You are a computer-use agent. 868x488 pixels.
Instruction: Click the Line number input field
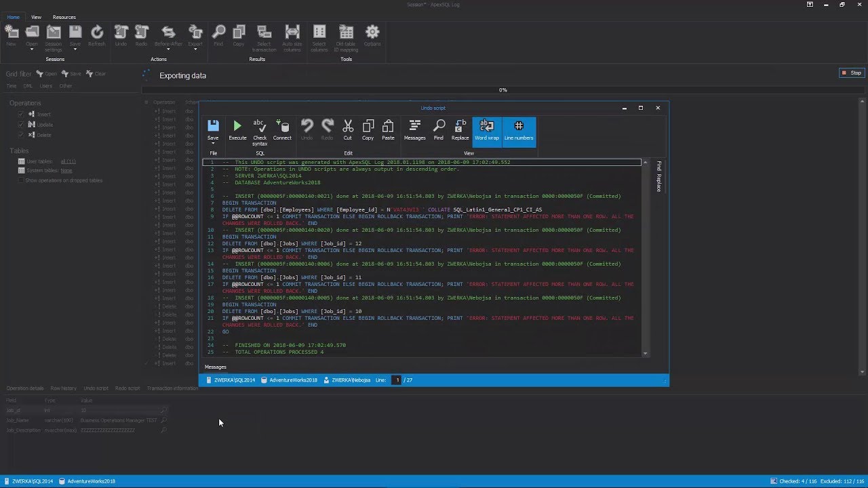pyautogui.click(x=397, y=380)
